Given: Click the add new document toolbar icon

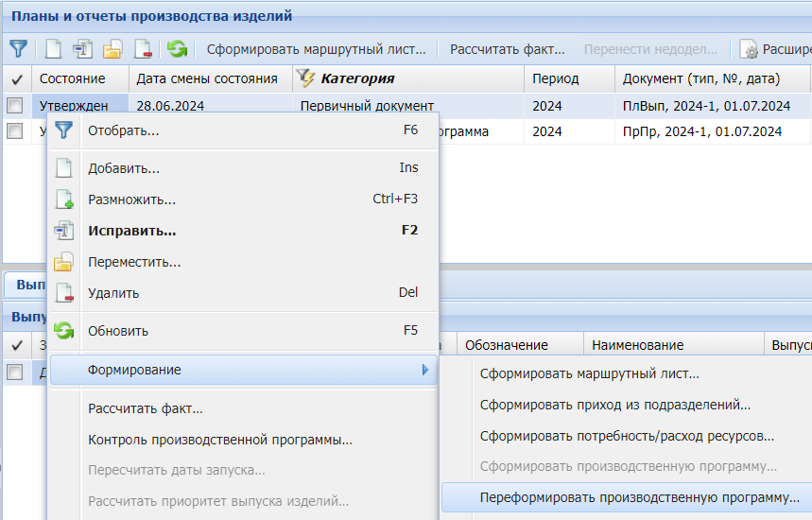Looking at the screenshot, I should pos(53,48).
